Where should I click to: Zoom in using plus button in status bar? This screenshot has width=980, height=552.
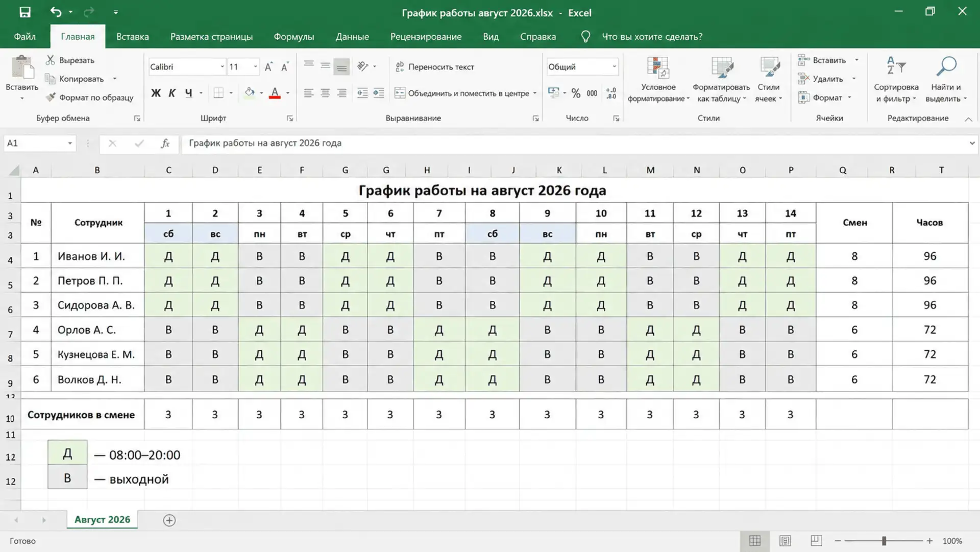tap(929, 541)
